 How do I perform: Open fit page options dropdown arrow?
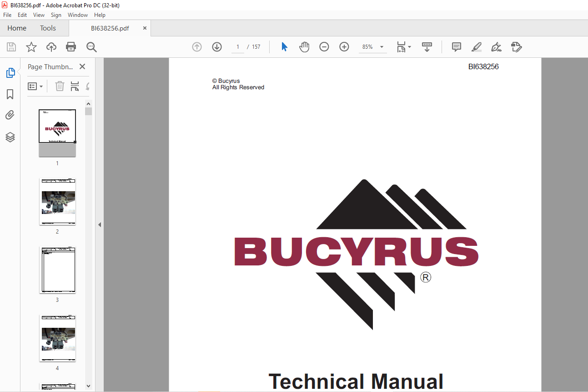[x=409, y=47]
